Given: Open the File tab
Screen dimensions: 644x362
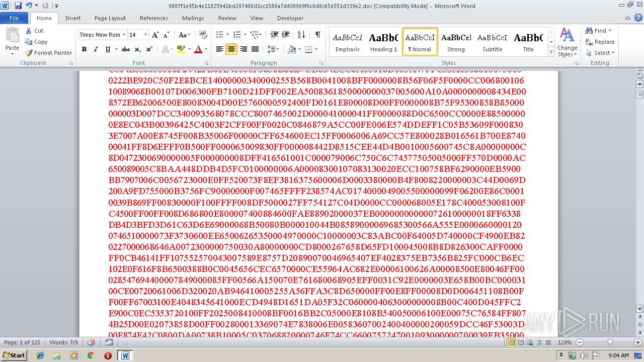Looking at the screenshot, I should pos(14,18).
